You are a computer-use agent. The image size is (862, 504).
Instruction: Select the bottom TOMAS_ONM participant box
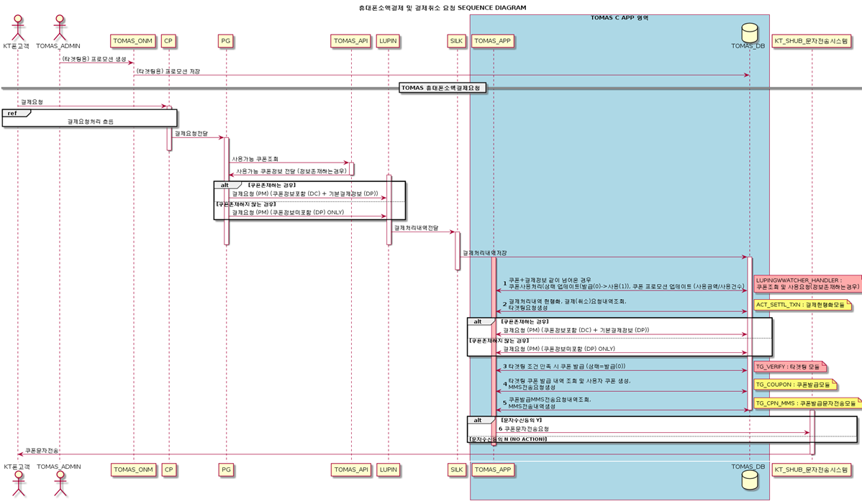point(132,469)
